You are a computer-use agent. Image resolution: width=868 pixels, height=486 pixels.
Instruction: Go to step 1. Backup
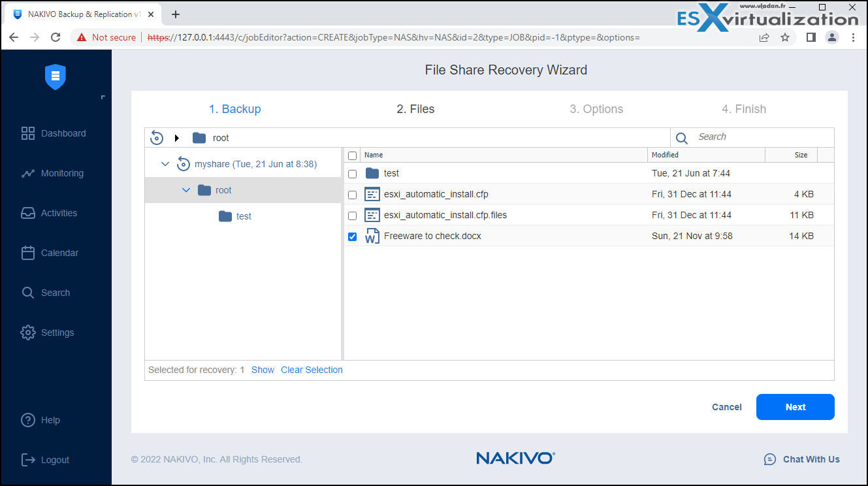(235, 109)
